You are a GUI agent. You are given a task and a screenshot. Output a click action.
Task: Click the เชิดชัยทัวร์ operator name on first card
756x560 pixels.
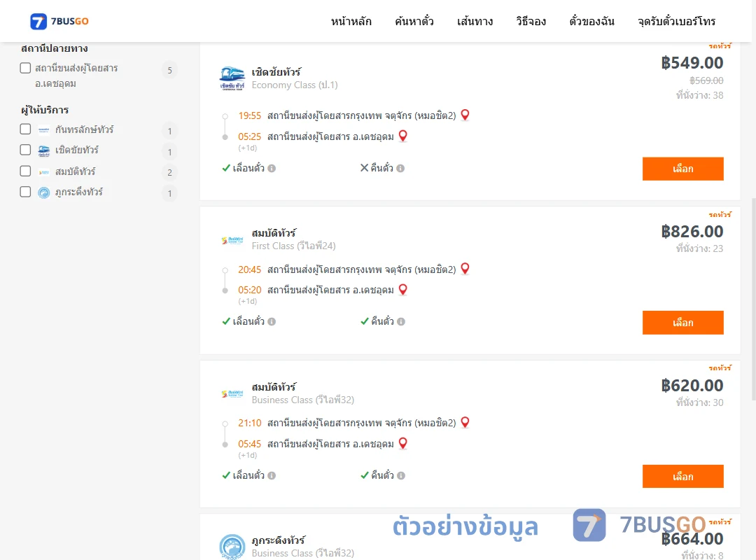[x=276, y=72]
